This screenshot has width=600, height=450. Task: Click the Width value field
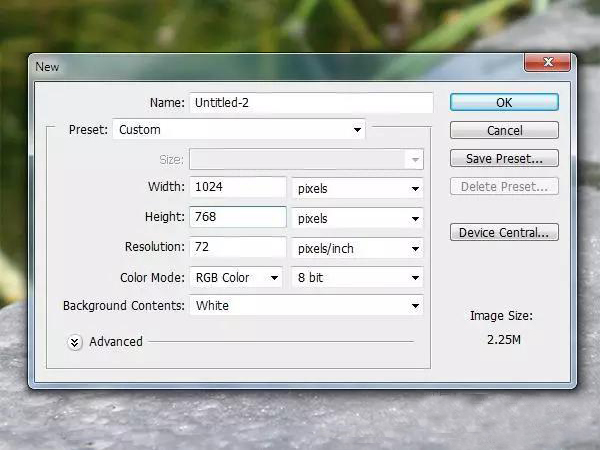point(238,187)
